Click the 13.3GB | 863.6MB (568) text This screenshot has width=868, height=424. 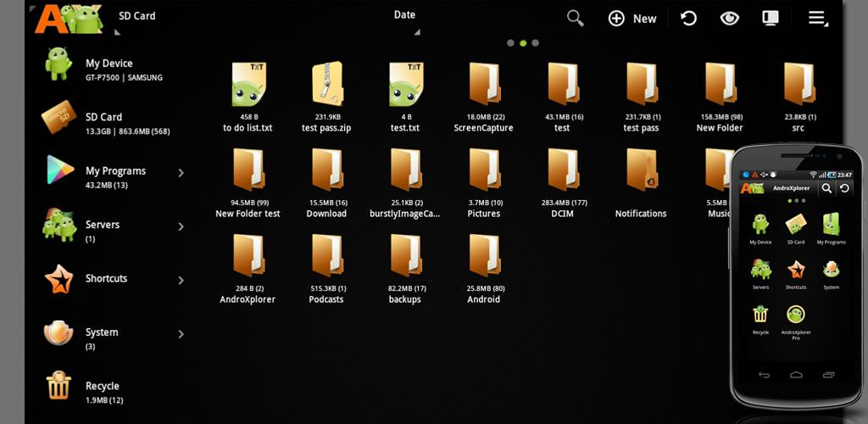click(127, 131)
